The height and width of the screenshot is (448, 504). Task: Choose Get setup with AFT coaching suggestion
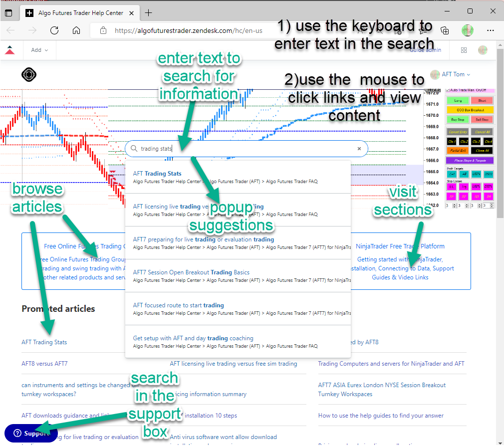tap(238, 342)
